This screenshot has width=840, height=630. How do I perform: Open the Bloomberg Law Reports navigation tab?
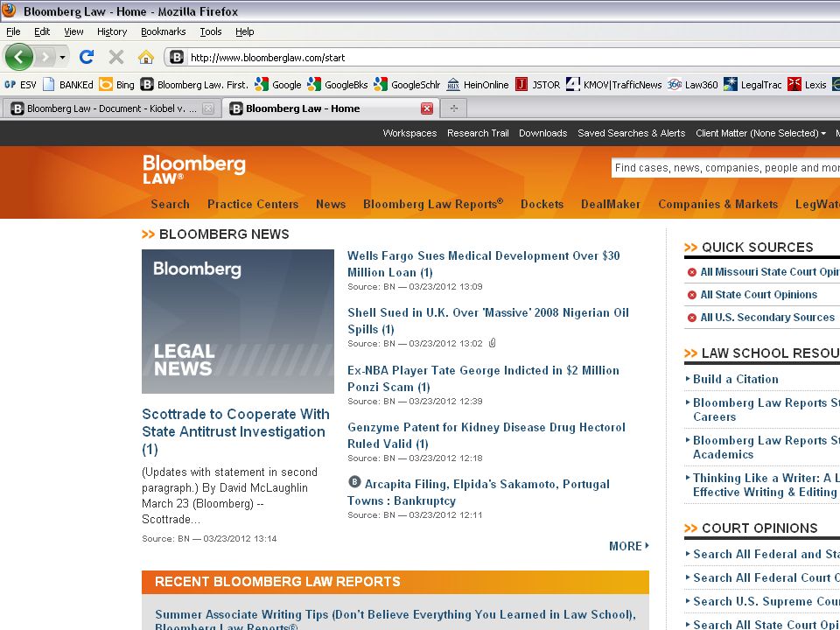click(433, 204)
